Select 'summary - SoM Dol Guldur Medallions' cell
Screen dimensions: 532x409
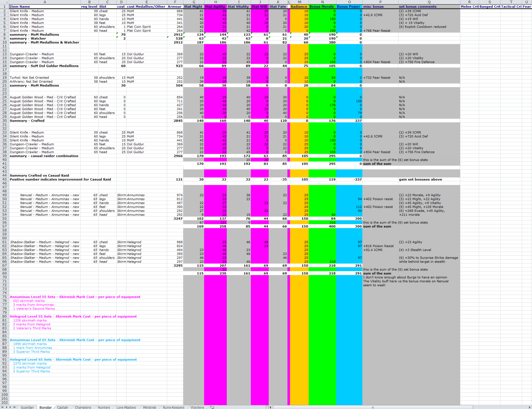(x=45, y=66)
